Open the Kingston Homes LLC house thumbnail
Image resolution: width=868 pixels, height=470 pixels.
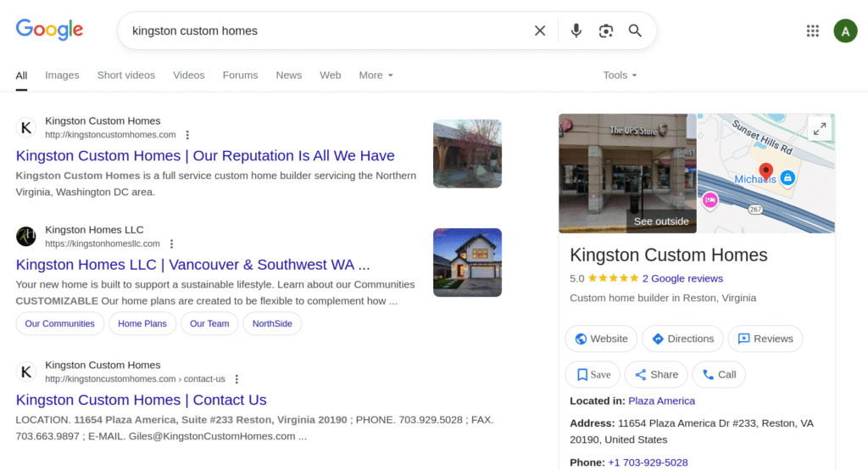tap(467, 263)
